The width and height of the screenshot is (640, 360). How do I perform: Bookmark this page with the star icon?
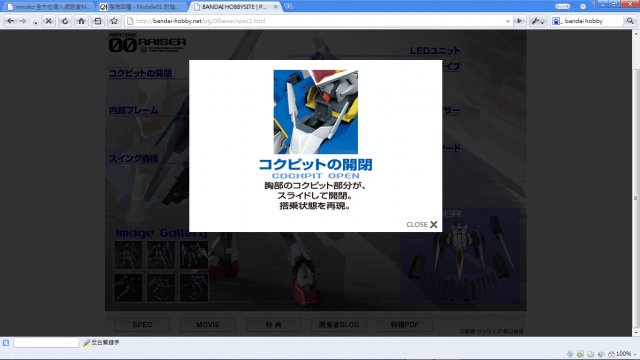(x=114, y=21)
